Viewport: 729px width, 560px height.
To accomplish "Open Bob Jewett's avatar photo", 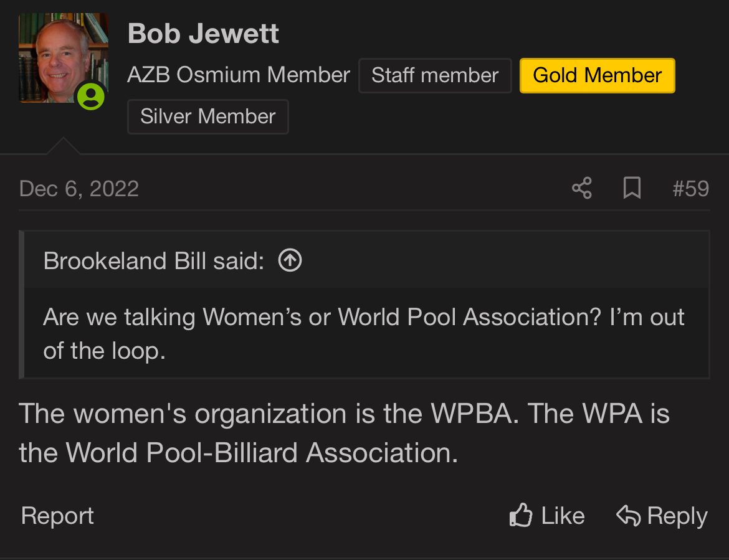I will pos(63,58).
